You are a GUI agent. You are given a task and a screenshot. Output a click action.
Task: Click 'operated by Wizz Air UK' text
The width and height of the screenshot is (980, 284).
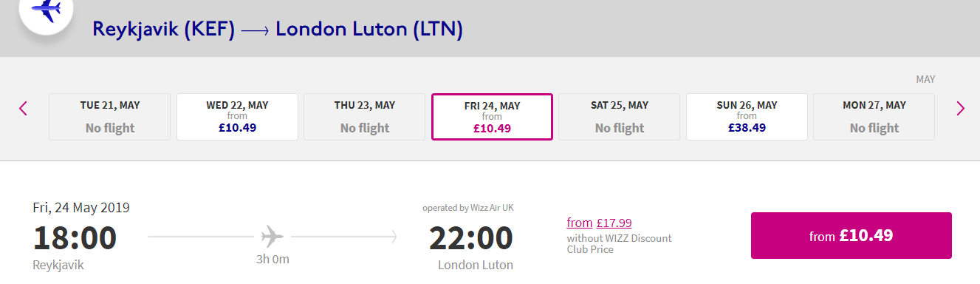click(x=467, y=208)
